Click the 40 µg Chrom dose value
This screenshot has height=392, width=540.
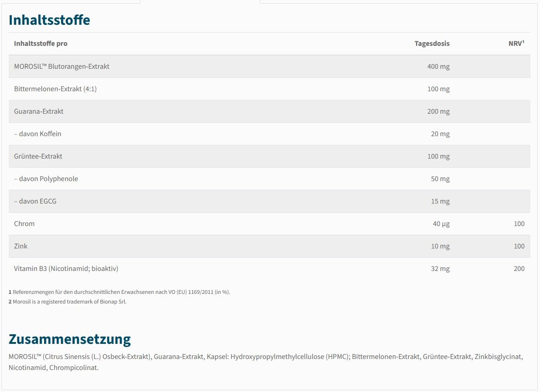(441, 224)
